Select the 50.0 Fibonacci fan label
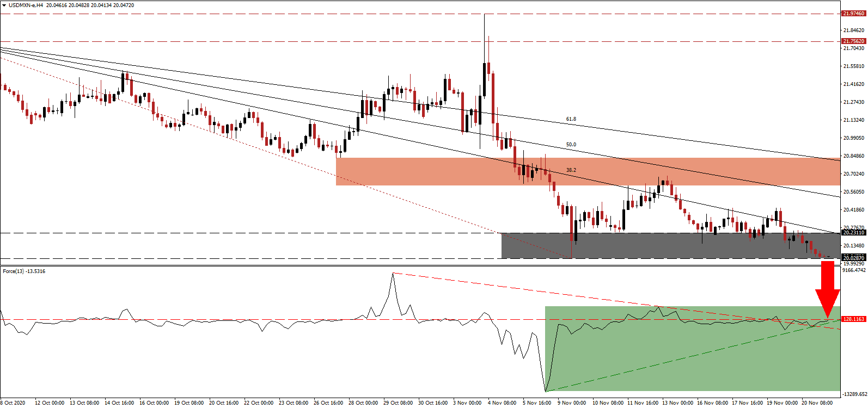868x409 pixels. pos(571,145)
